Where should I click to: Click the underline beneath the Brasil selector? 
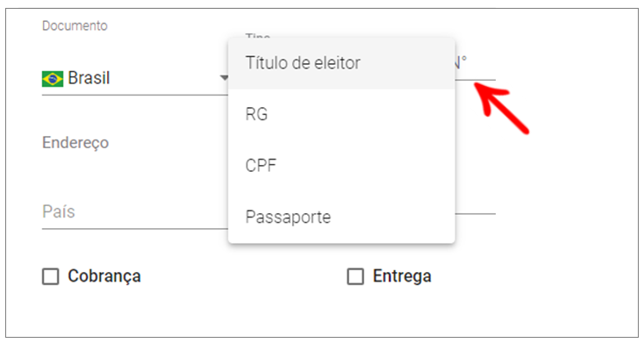(135, 95)
